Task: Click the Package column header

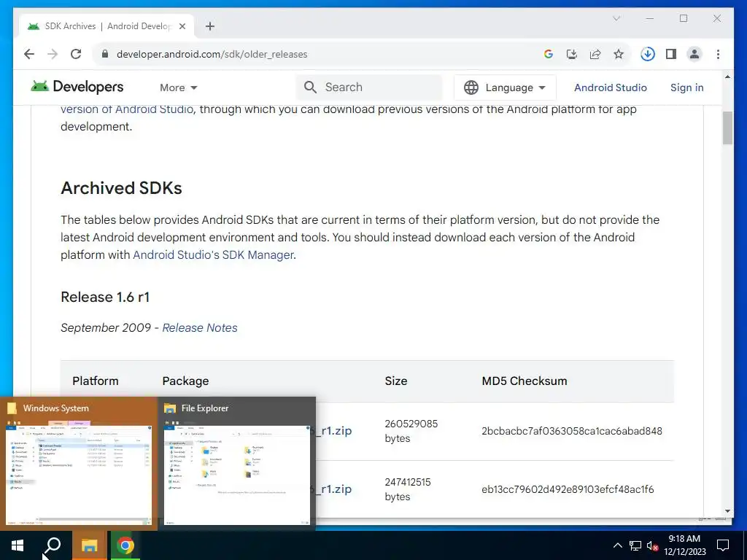Action: 185,381
